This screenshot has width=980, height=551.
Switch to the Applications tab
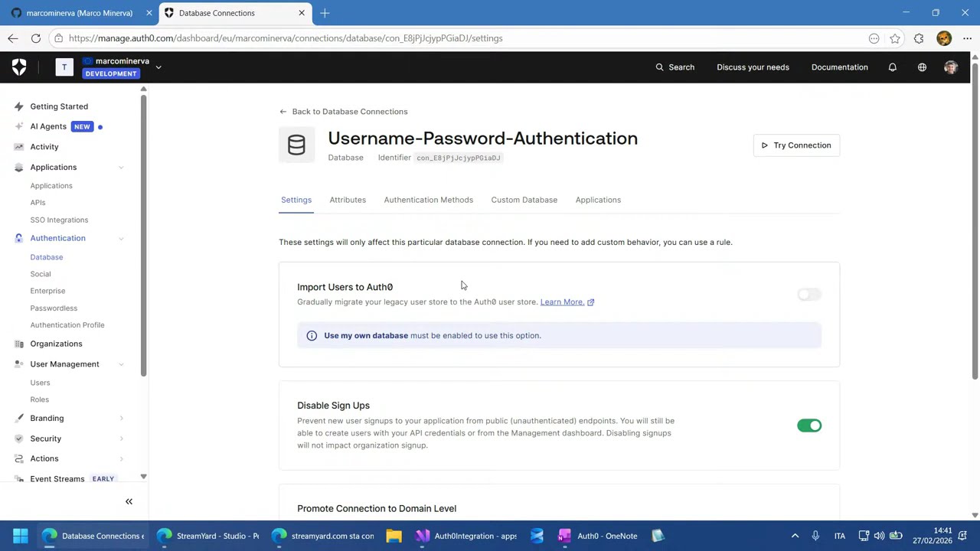pyautogui.click(x=598, y=200)
